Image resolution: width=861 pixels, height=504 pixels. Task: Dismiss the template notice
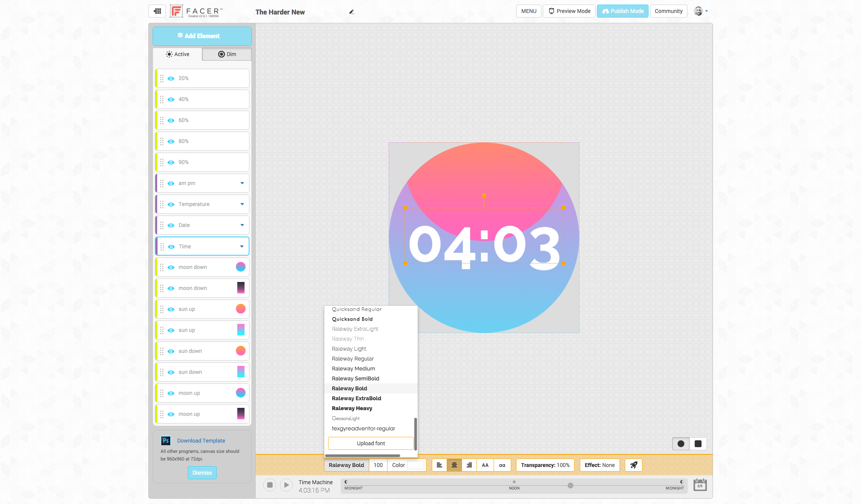tap(202, 472)
